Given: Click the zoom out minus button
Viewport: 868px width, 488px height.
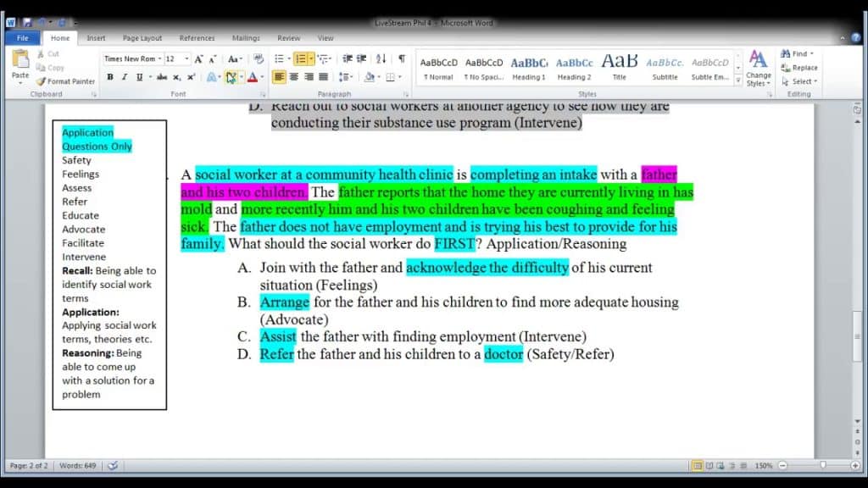Looking at the screenshot, I should 782,465.
